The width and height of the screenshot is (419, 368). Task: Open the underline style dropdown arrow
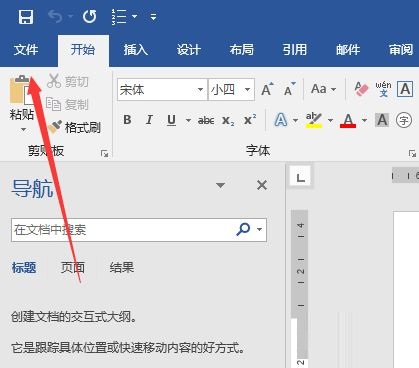point(188,120)
